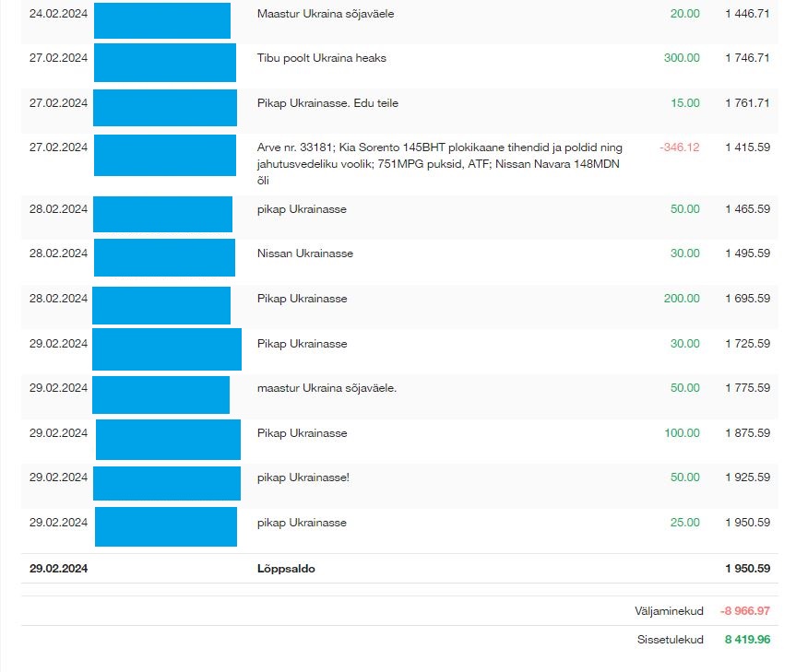Click the 'Löppsaldo' closing balance label
The width and height of the screenshot is (796, 672).
286,569
